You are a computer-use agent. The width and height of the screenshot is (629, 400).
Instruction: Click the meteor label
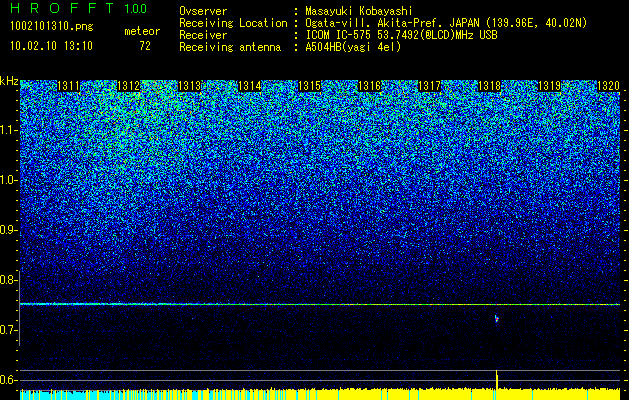(x=142, y=31)
